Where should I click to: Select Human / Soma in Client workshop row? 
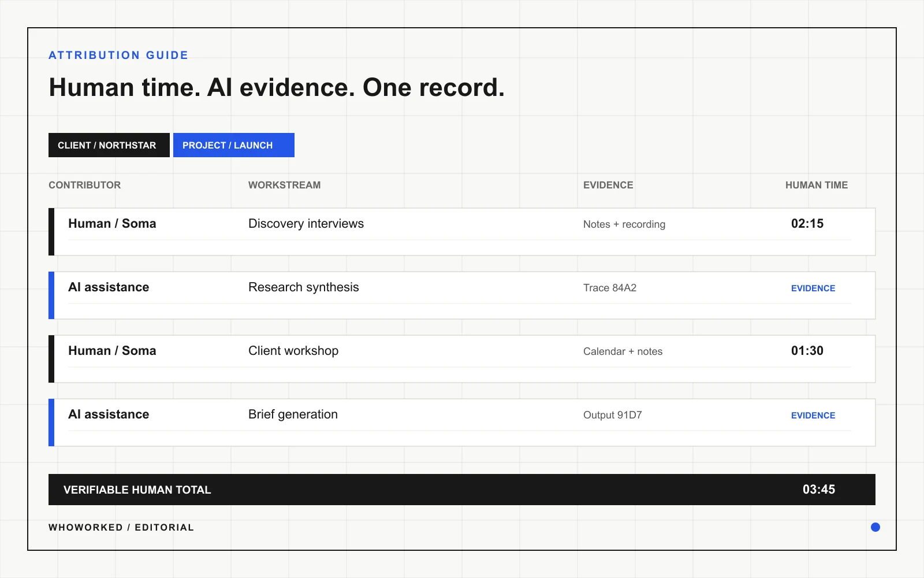coord(112,351)
